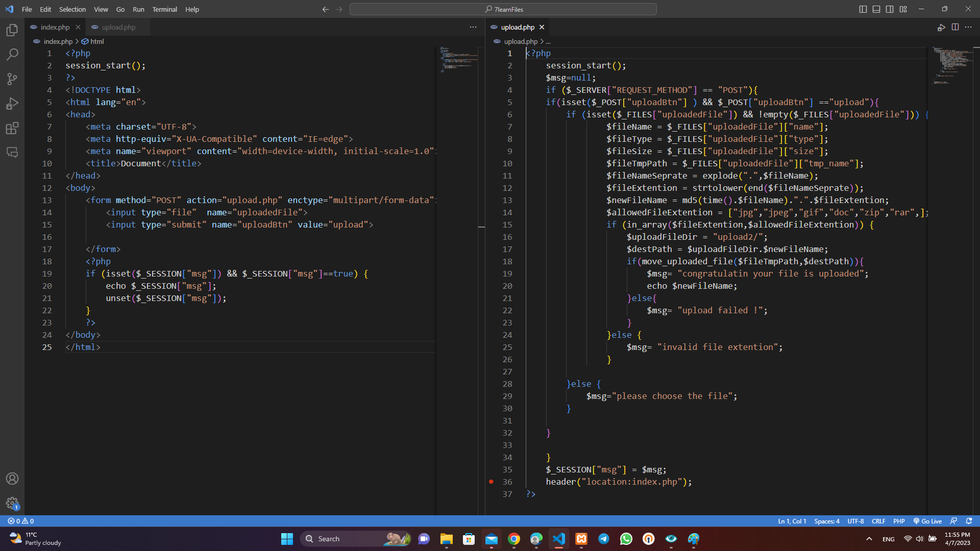Change end of line sequence CRLF

pyautogui.click(x=878, y=521)
